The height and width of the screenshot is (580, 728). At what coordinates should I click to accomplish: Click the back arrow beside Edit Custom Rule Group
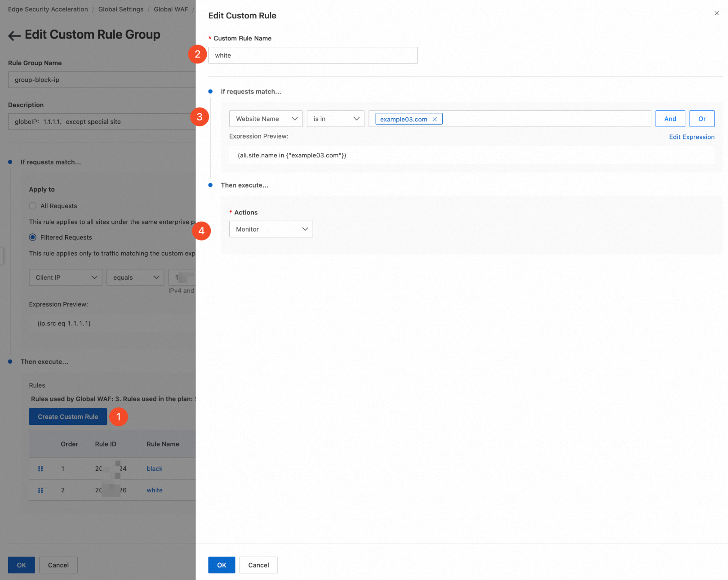click(x=14, y=36)
